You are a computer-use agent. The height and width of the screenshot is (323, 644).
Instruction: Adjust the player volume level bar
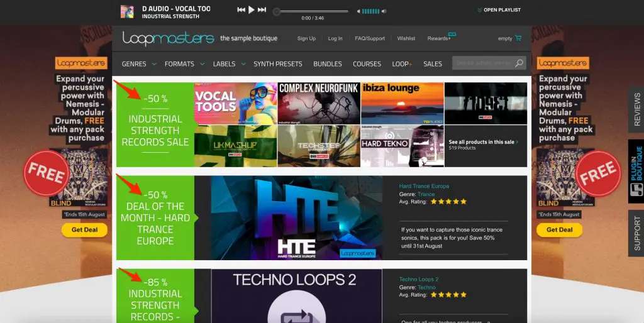coord(370,11)
